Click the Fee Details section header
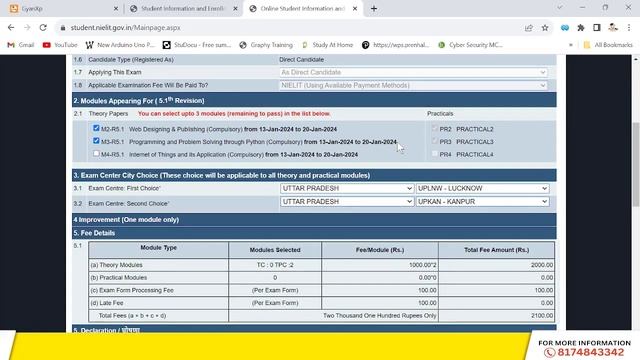Viewport: 640px width, 360px height. coord(314,233)
